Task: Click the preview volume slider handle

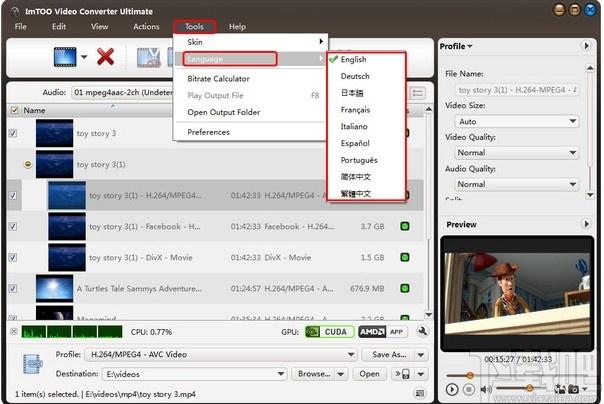Action: pyautogui.click(x=530, y=388)
